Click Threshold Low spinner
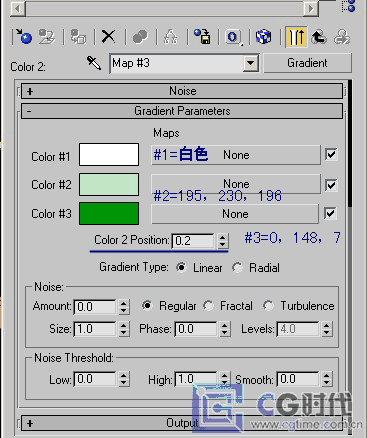The height and width of the screenshot is (438, 367). (124, 379)
